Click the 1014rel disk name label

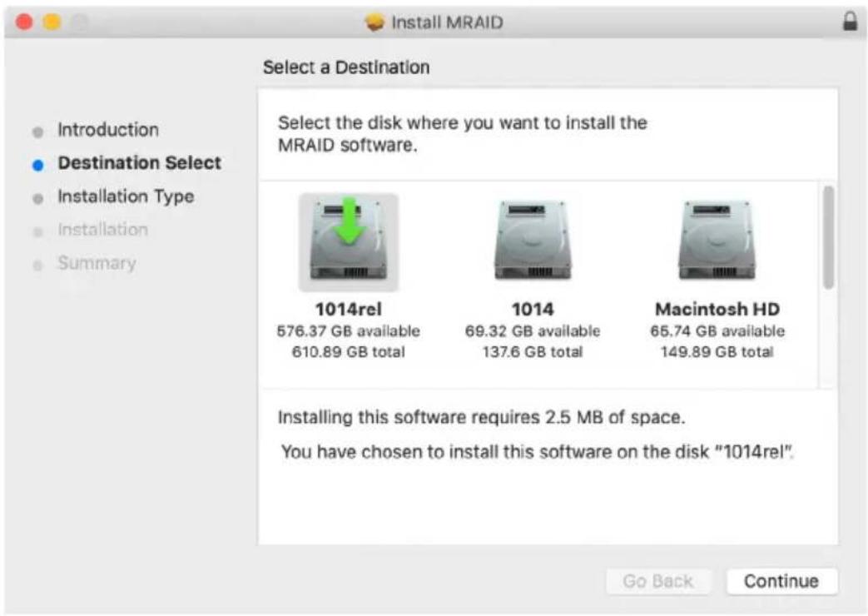pyautogui.click(x=348, y=309)
